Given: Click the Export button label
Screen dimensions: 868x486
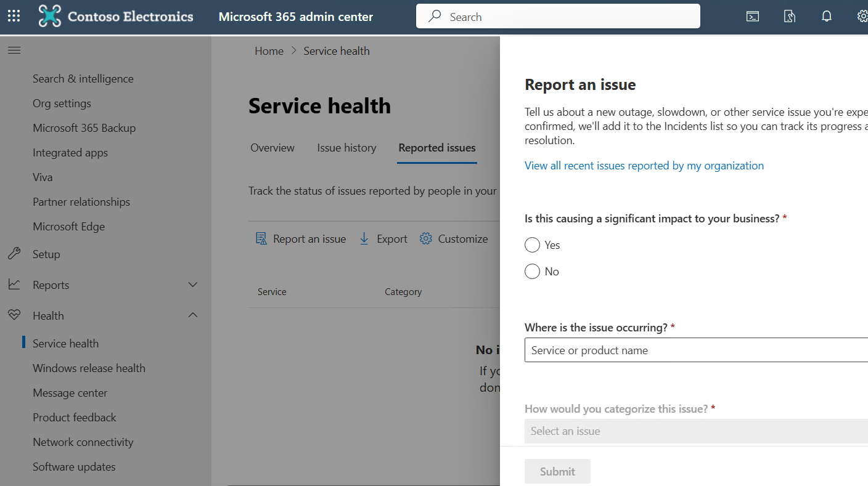Looking at the screenshot, I should pos(392,239).
